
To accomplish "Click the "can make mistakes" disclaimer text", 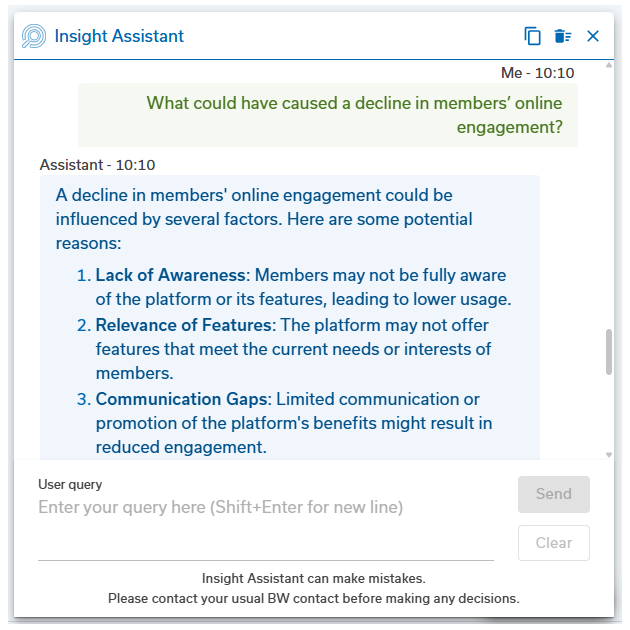I will pyautogui.click(x=314, y=578).
